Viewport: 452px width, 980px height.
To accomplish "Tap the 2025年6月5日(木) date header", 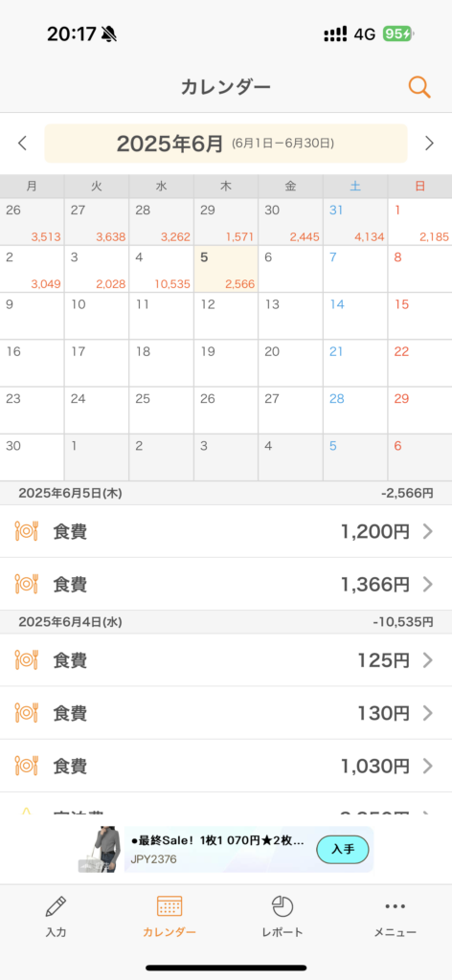I will pyautogui.click(x=70, y=493).
